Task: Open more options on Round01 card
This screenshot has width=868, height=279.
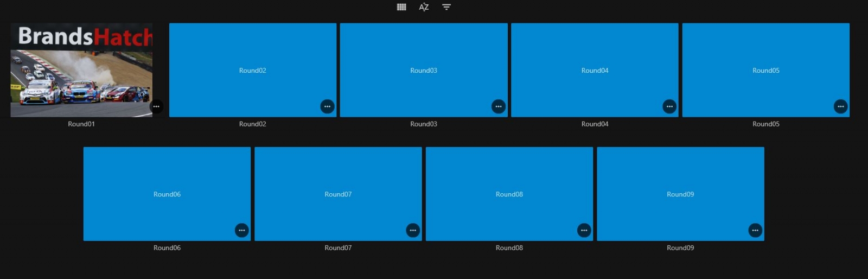Action: coord(156,106)
